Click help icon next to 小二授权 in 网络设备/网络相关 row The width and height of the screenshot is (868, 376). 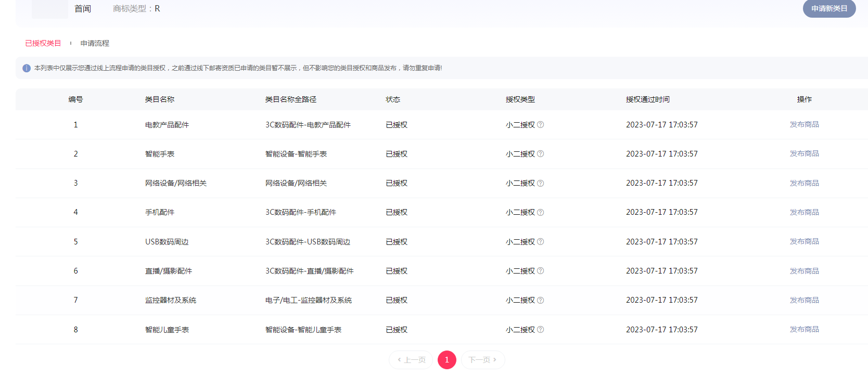540,183
